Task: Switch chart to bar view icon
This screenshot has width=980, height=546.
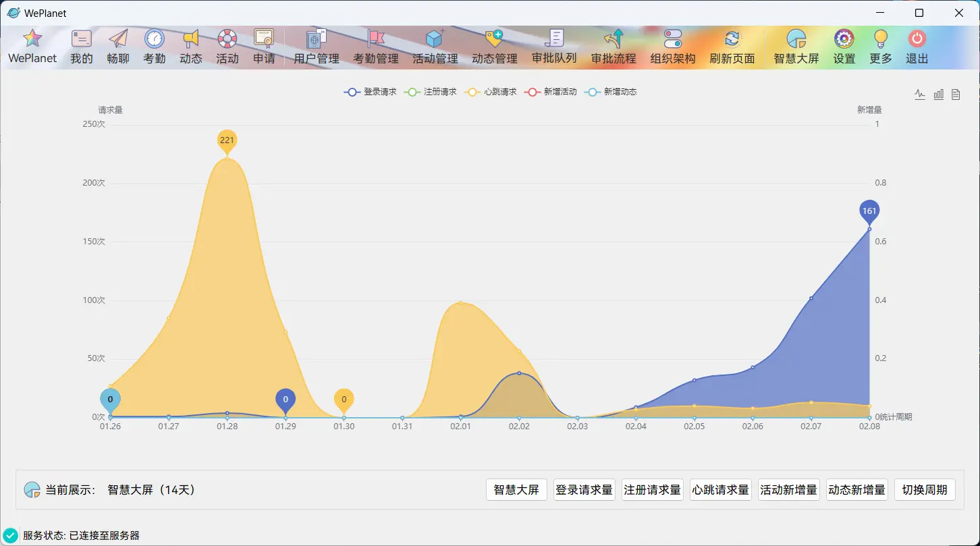Action: 938,94
